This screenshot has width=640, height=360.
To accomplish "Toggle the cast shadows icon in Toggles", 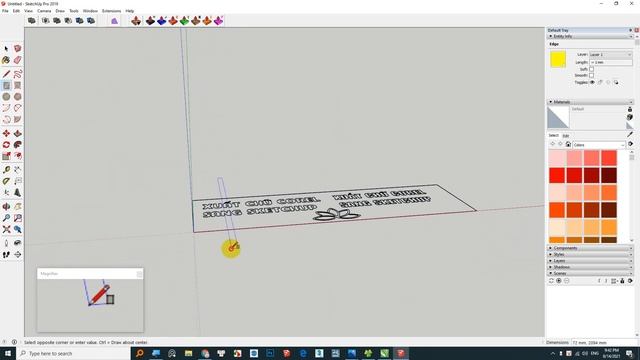I will (616, 82).
